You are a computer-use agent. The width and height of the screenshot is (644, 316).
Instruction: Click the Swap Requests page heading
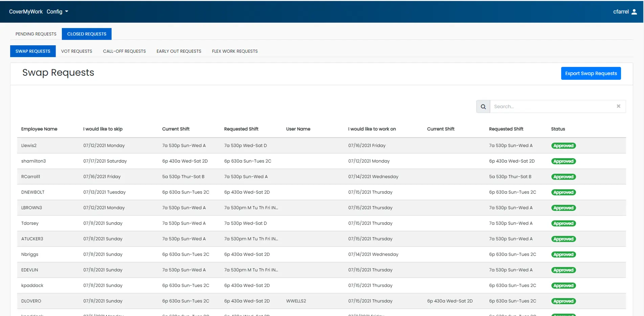[x=58, y=73]
